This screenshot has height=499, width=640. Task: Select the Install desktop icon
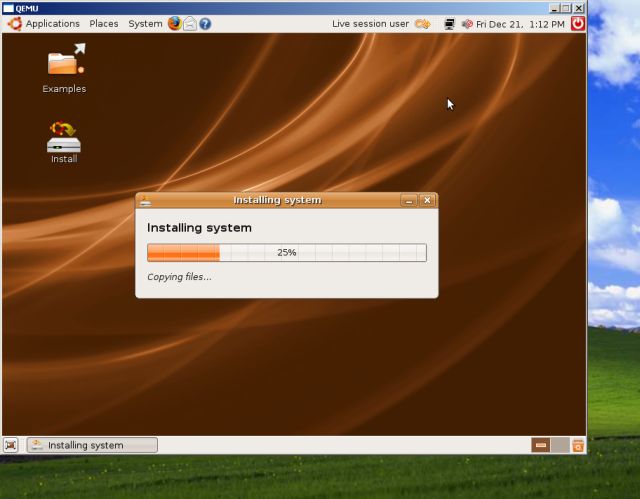[64, 142]
